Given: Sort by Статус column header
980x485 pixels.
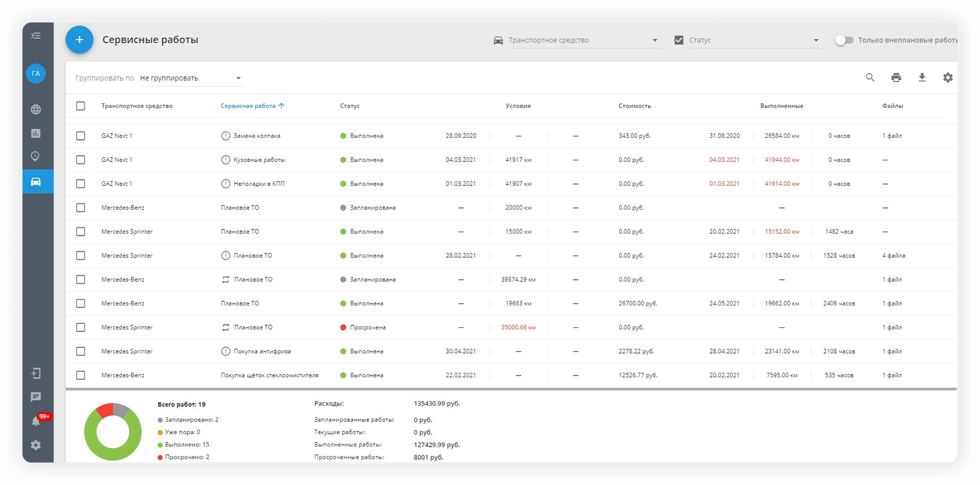Looking at the screenshot, I should click(x=350, y=106).
